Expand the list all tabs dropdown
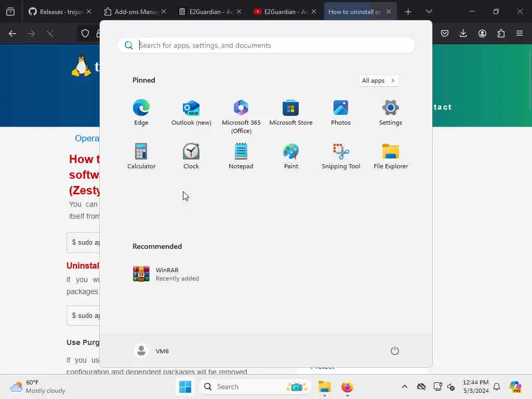This screenshot has height=399, width=532. [429, 11]
